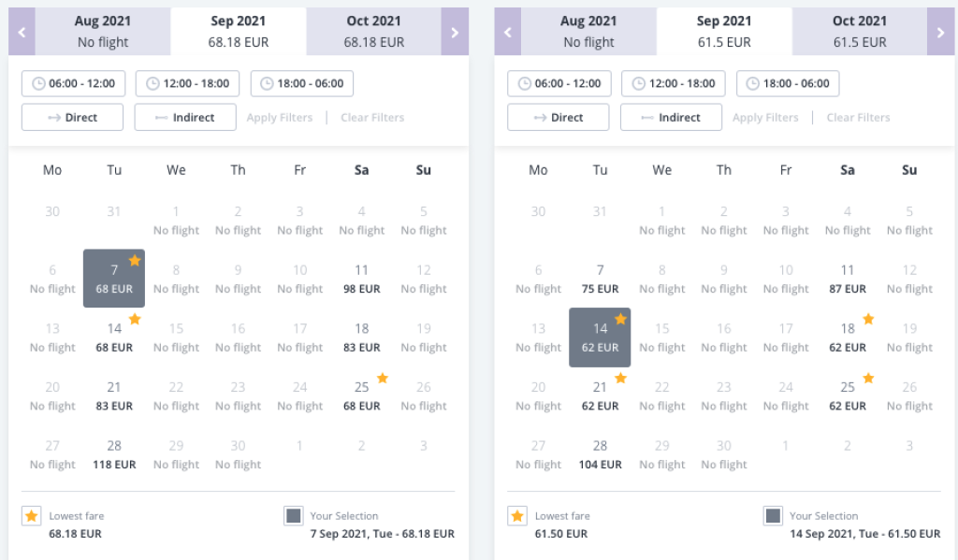Toggle 06:00 - 12:00 time filter in left panel
958x560 pixels.
click(x=73, y=83)
